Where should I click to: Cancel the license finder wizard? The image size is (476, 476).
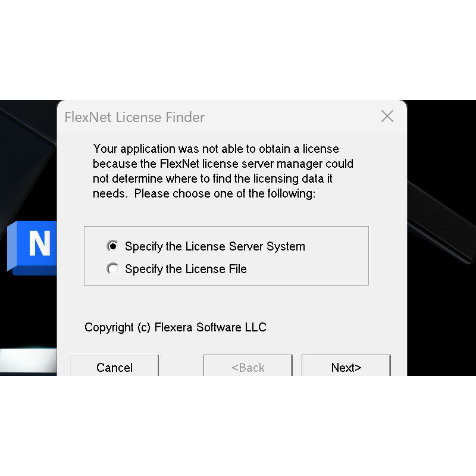pos(114,365)
